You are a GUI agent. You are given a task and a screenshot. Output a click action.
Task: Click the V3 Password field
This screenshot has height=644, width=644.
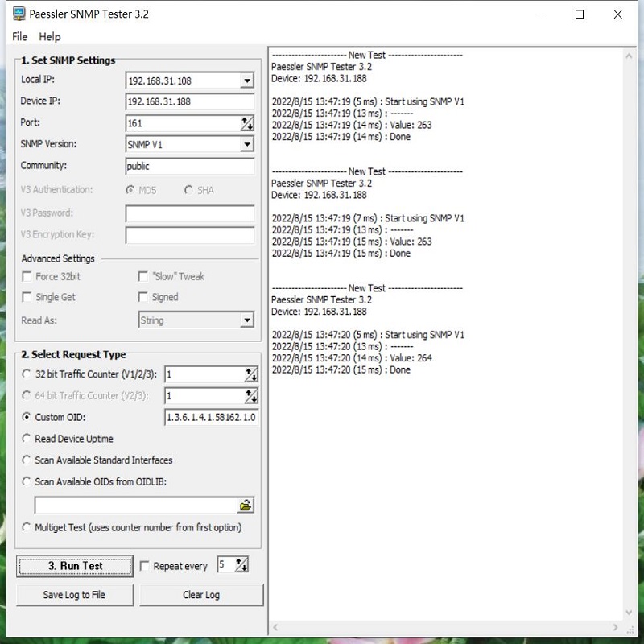tap(190, 213)
